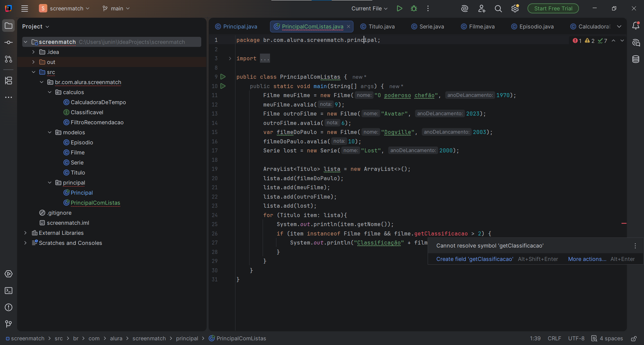Click the red error stripe marker on the scrollbar
The width and height of the screenshot is (644, 345).
624,223
